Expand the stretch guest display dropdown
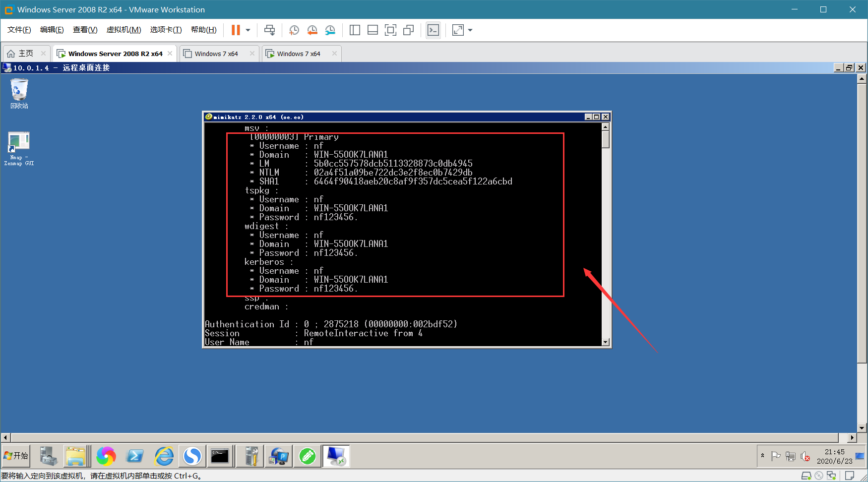The width and height of the screenshot is (868, 482). tap(470, 30)
